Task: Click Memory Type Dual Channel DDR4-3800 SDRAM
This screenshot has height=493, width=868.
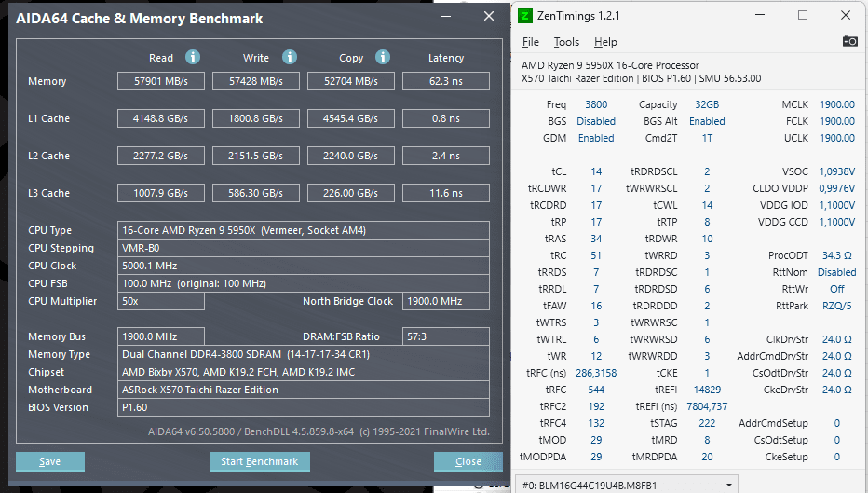Action: [304, 354]
